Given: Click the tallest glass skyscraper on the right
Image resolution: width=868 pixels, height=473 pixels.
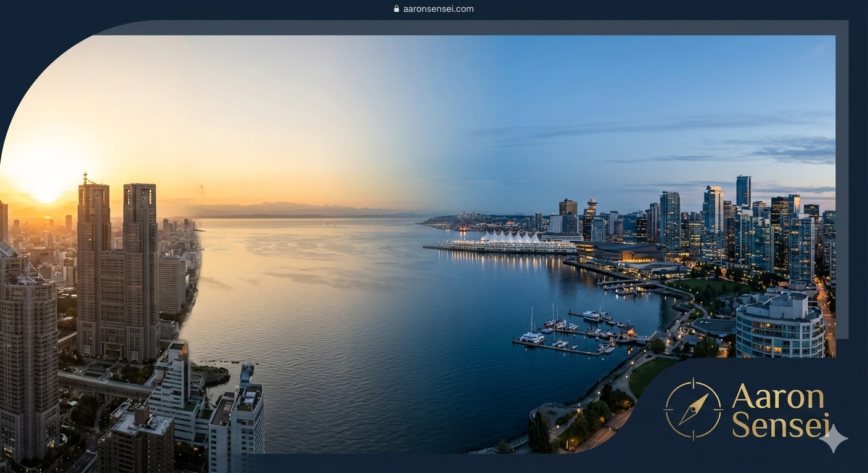Looking at the screenshot, I should (x=743, y=192).
